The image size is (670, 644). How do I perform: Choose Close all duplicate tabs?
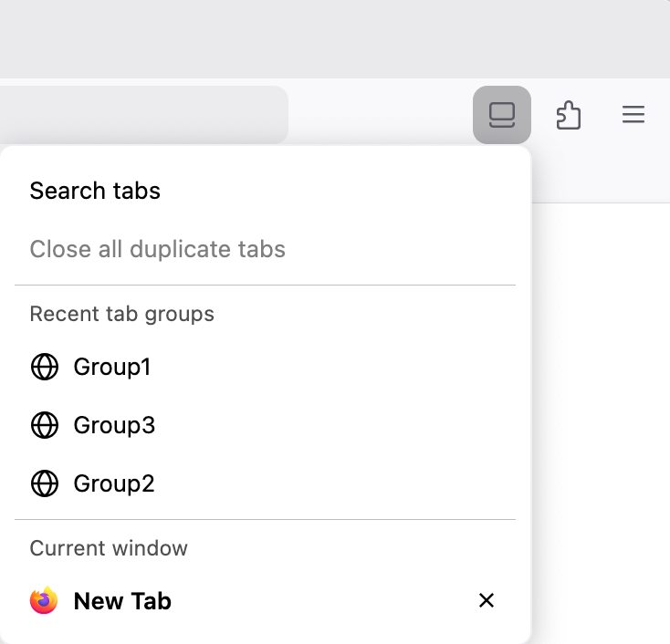pyautogui.click(x=158, y=249)
